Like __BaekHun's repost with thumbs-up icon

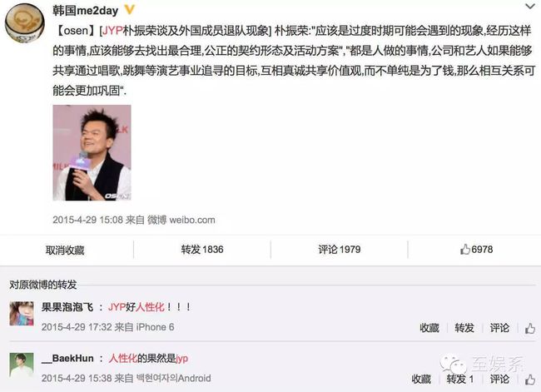point(530,380)
